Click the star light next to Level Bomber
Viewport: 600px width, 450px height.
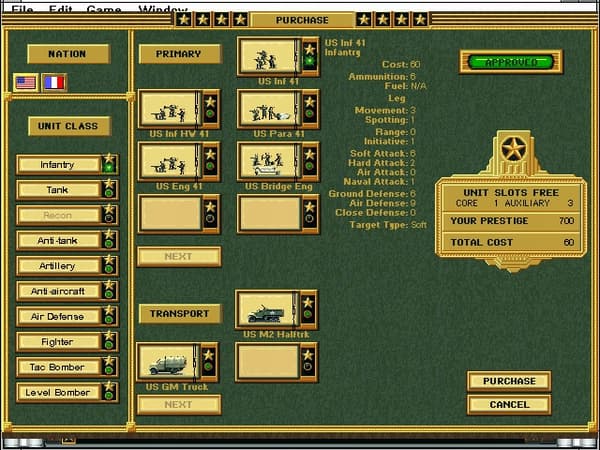[x=109, y=391]
